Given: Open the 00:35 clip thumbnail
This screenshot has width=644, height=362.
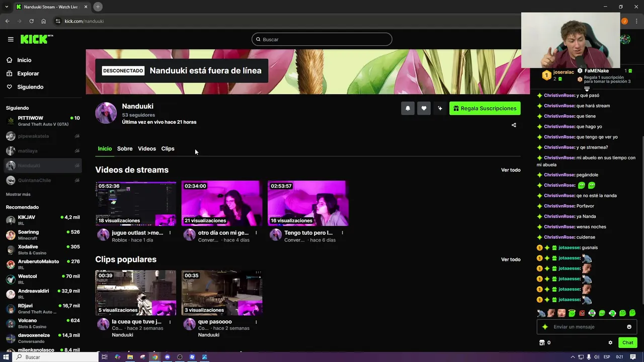Looking at the screenshot, I should point(222,293).
